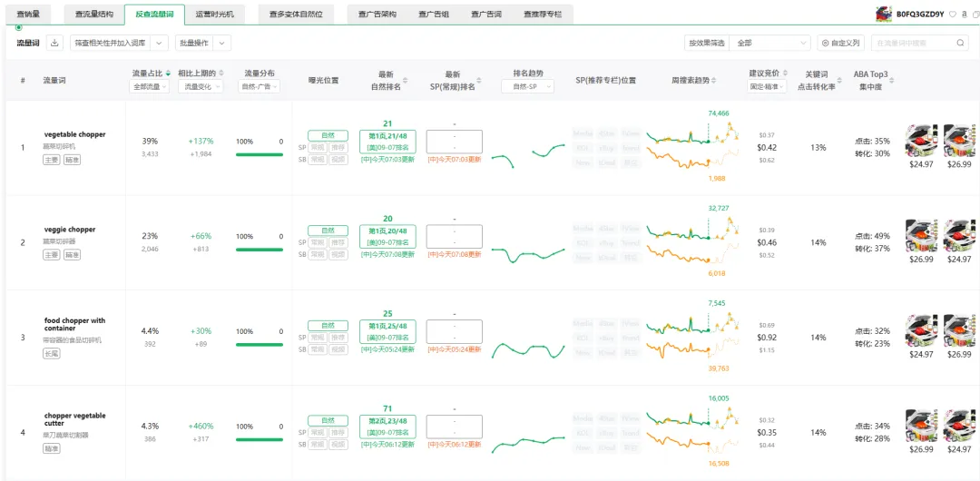
Task: Switch to the 查流量结构 tab
Action: point(93,14)
